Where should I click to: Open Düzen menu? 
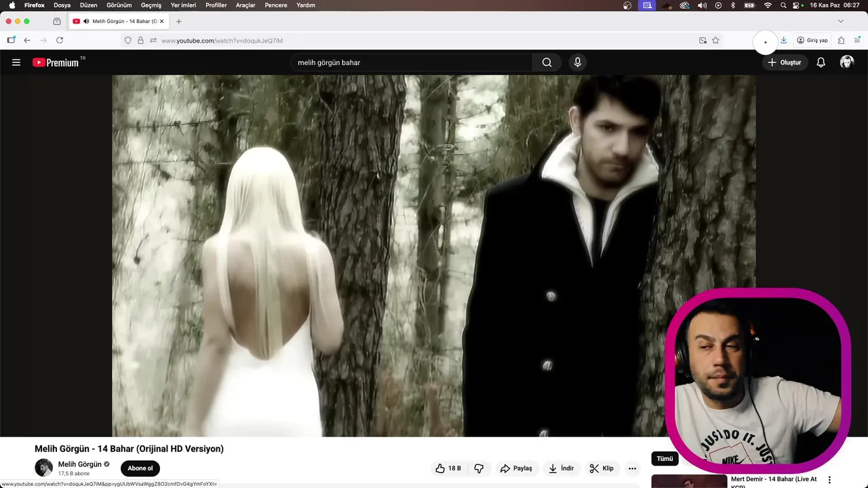[89, 5]
